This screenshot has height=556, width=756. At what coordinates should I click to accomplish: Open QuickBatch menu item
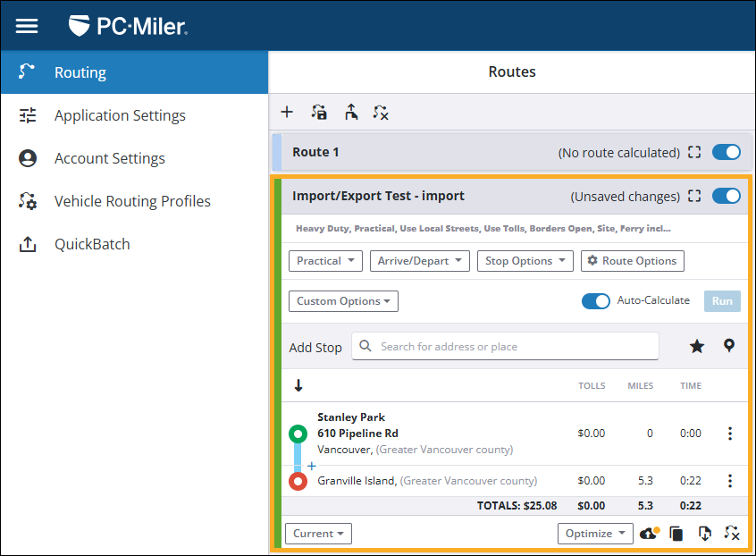tap(134, 244)
